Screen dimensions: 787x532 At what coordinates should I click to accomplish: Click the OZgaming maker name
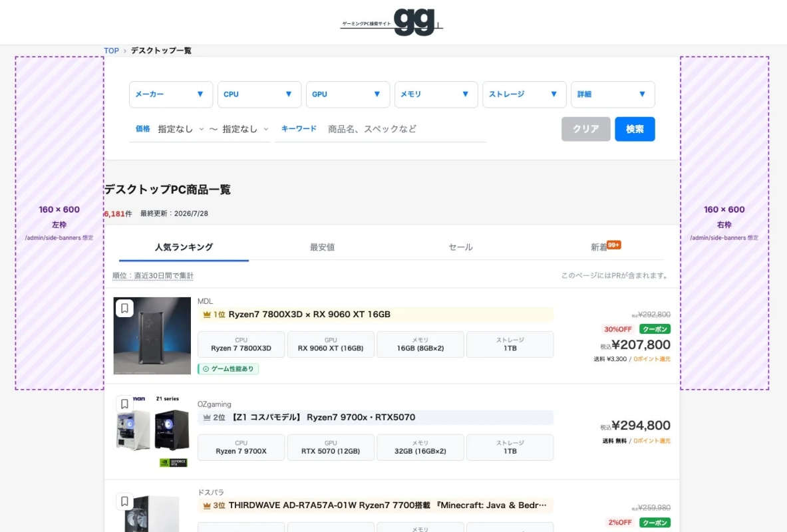click(x=214, y=404)
